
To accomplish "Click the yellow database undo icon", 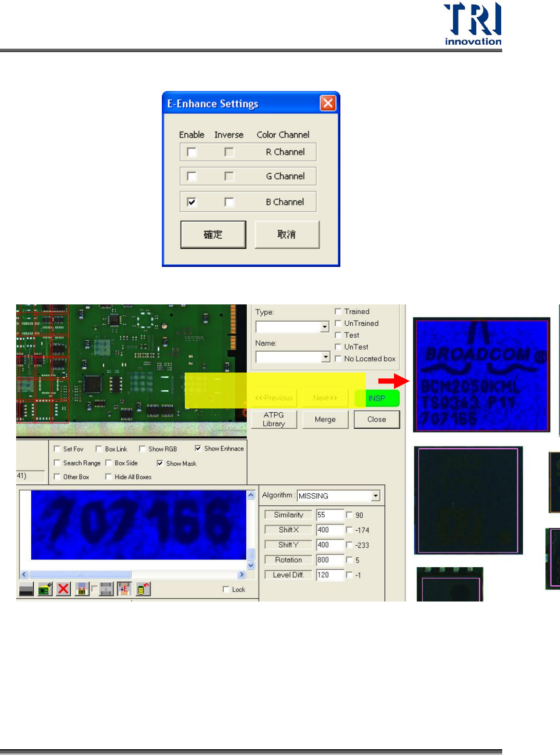I will (x=143, y=589).
